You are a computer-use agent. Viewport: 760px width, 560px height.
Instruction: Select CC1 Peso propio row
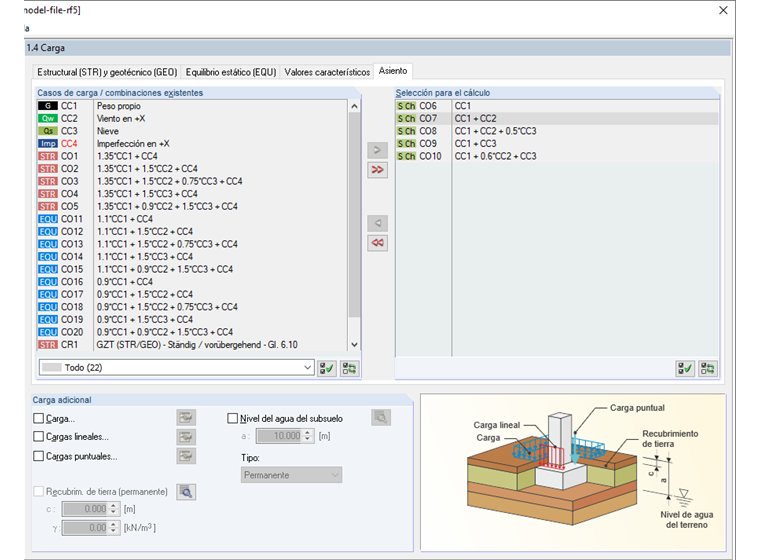coord(192,106)
